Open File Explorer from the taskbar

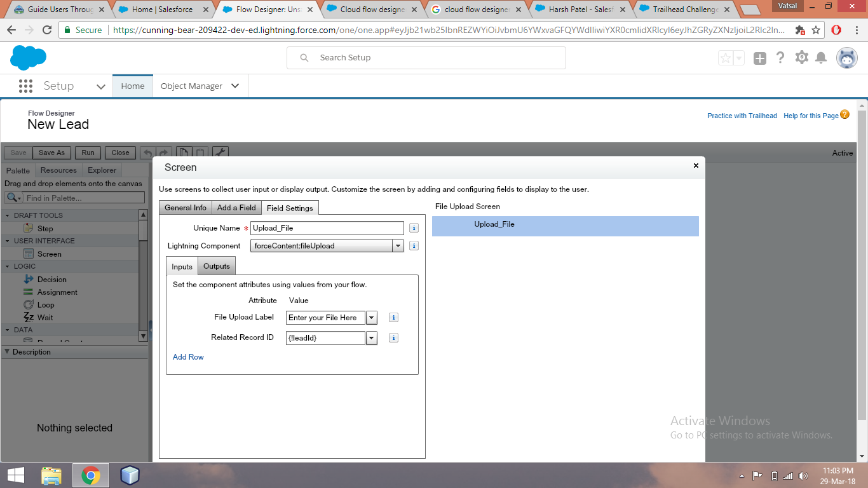point(51,475)
